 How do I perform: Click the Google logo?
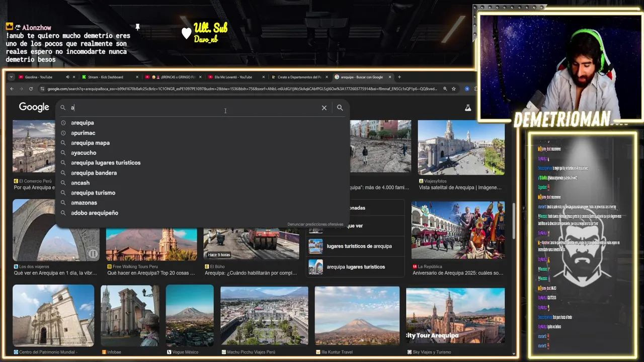tap(34, 107)
